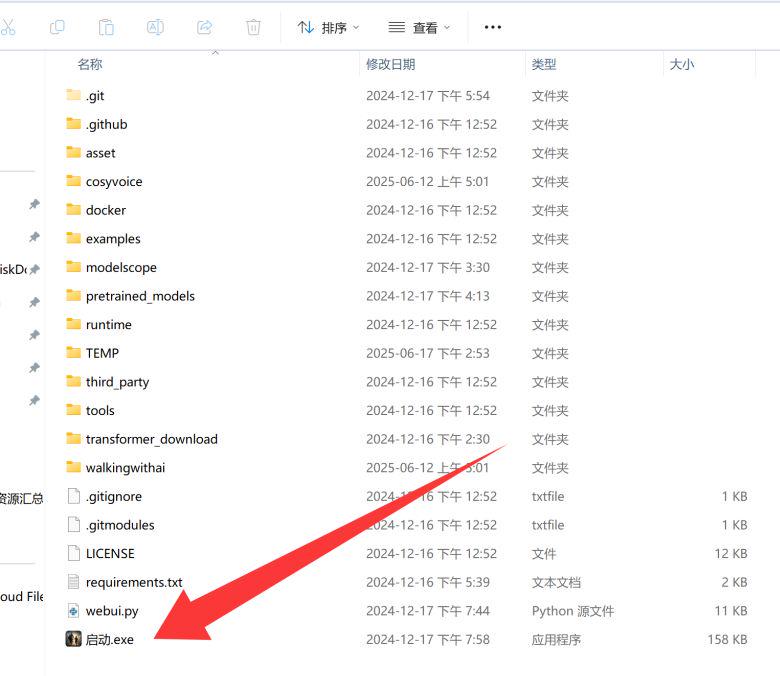The image size is (780, 676).
Task: Select the webui.py Python file icon
Action: 74,610
